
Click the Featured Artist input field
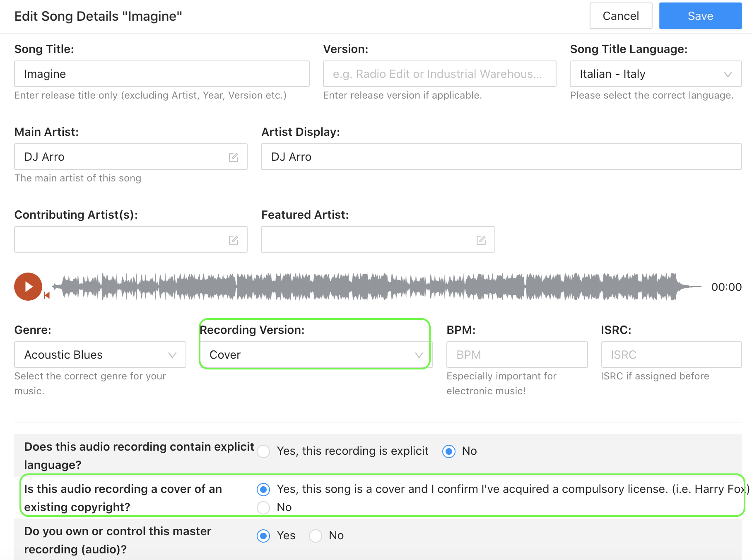378,239
